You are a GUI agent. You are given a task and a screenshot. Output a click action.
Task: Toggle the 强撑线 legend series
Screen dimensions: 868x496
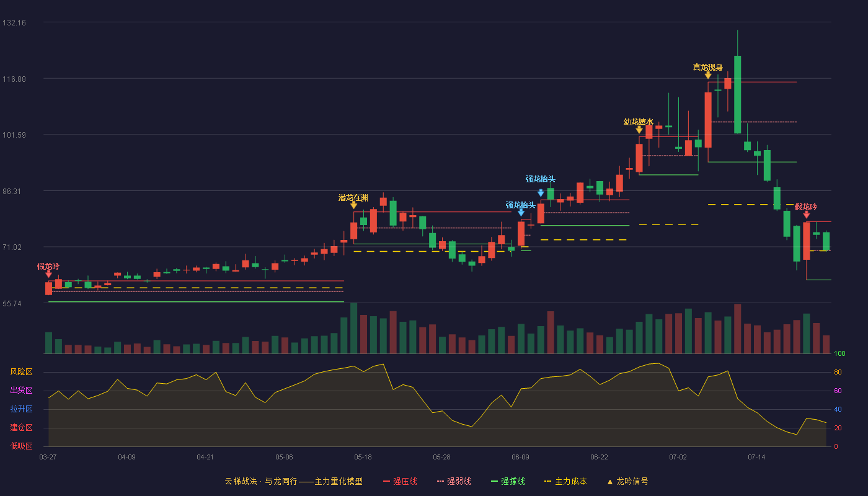(508, 481)
